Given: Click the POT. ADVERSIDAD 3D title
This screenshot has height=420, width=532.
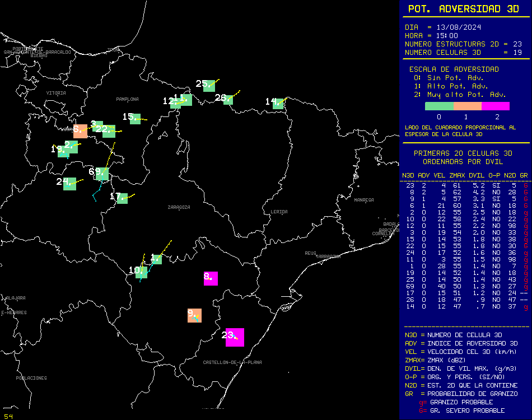Looking at the screenshot, I should [464, 9].
